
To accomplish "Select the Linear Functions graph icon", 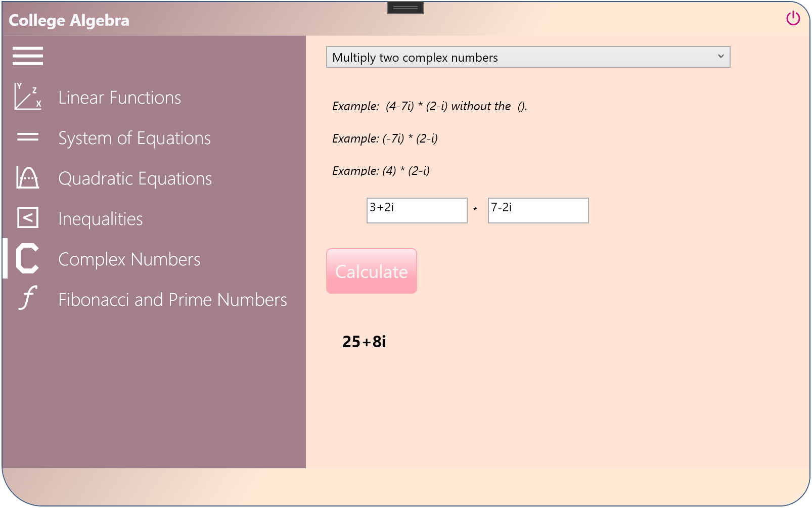I will pyautogui.click(x=28, y=97).
